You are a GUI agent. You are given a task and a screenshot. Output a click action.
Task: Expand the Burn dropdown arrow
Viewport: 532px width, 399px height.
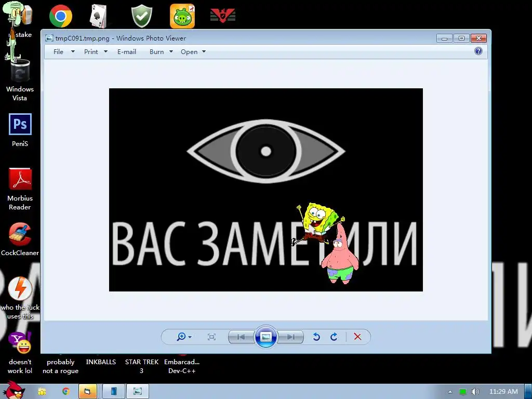click(x=171, y=51)
